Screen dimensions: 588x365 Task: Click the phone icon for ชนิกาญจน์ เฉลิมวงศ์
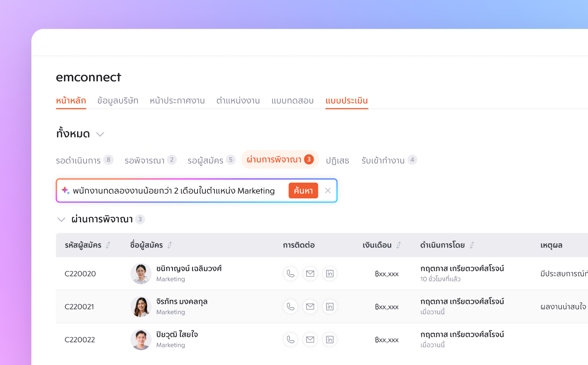pos(290,274)
